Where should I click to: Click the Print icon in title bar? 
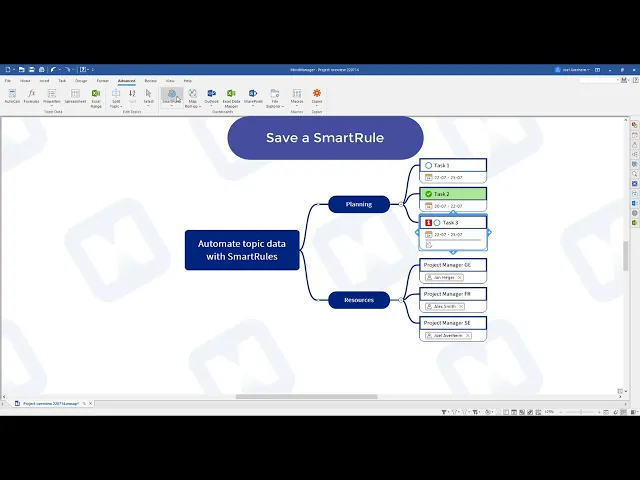tap(41, 70)
